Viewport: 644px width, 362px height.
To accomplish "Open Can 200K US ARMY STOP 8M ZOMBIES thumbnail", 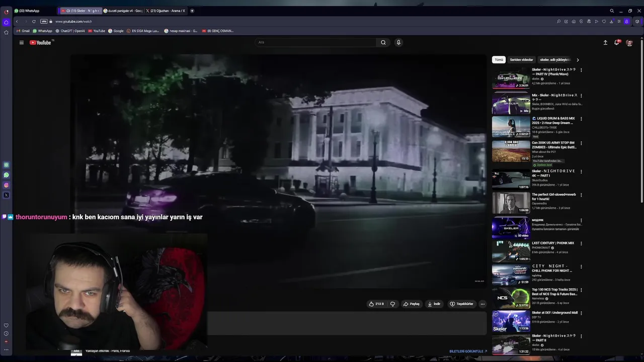I will [511, 151].
